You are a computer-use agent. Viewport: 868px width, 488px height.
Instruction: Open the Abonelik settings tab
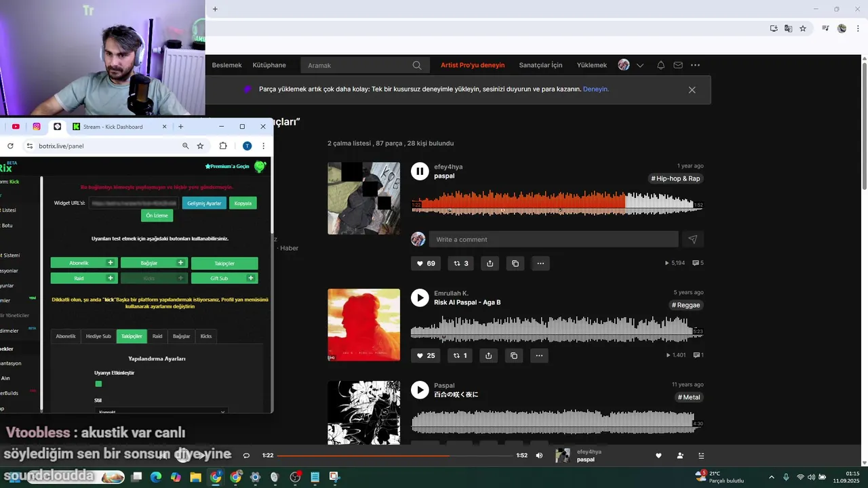point(66,336)
